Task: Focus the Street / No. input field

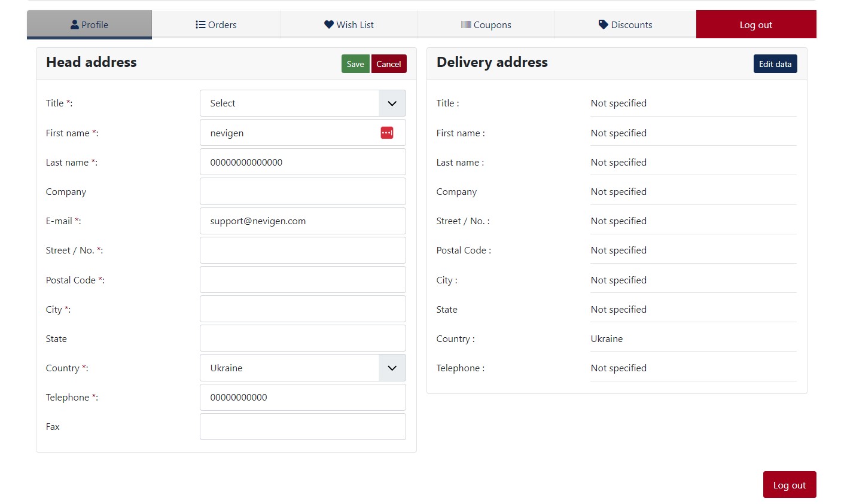Action: click(x=303, y=251)
